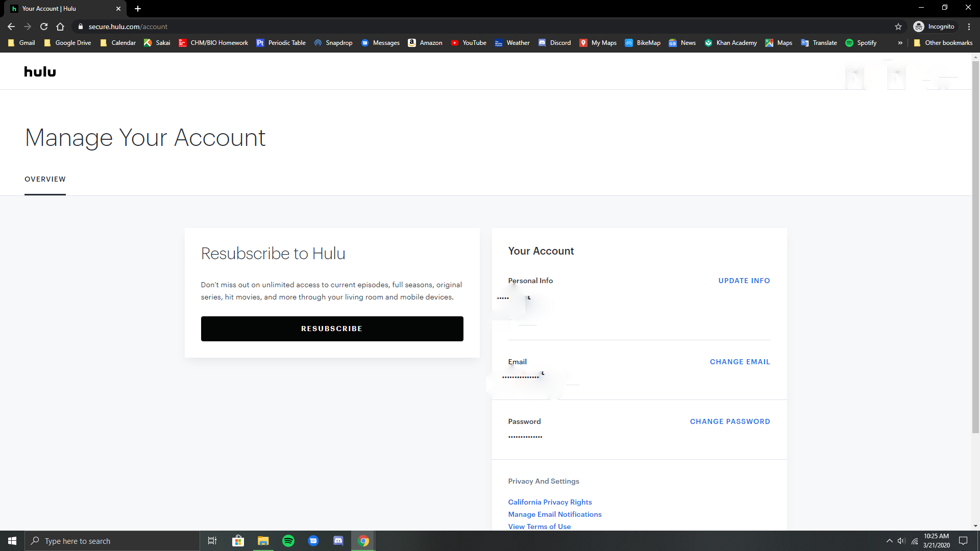Open the Spotify app from the taskbar
Image resolution: width=980 pixels, height=551 pixels.
point(288,541)
